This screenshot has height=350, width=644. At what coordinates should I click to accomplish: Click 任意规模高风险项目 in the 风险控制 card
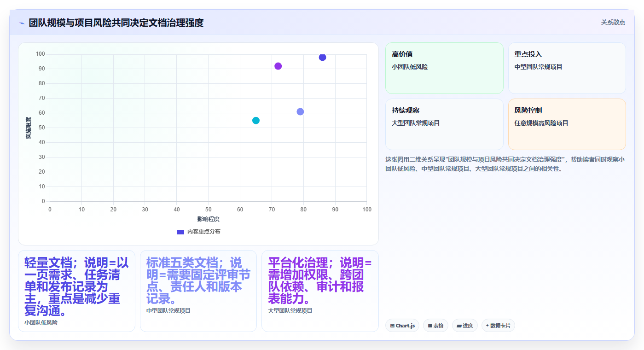pos(541,123)
